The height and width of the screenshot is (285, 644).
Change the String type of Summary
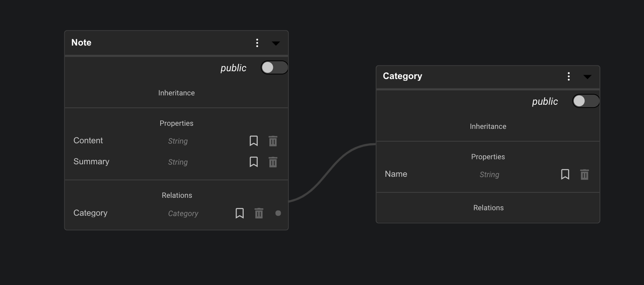pyautogui.click(x=178, y=162)
